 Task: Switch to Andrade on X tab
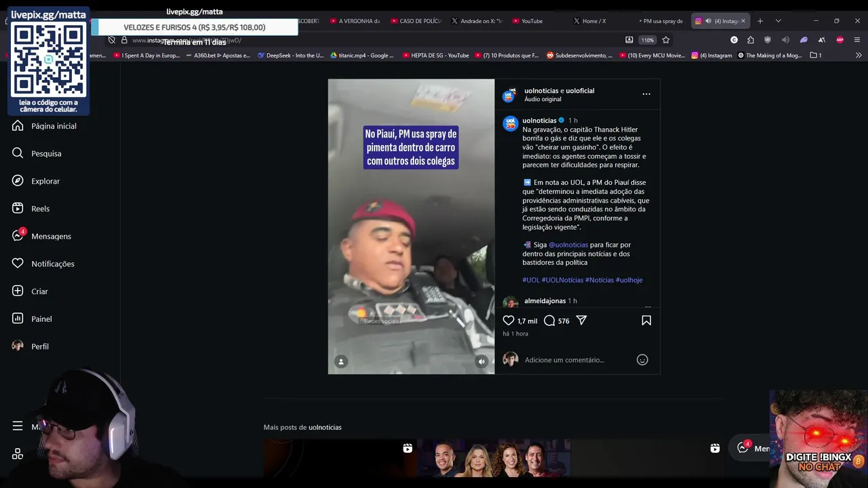(x=477, y=21)
